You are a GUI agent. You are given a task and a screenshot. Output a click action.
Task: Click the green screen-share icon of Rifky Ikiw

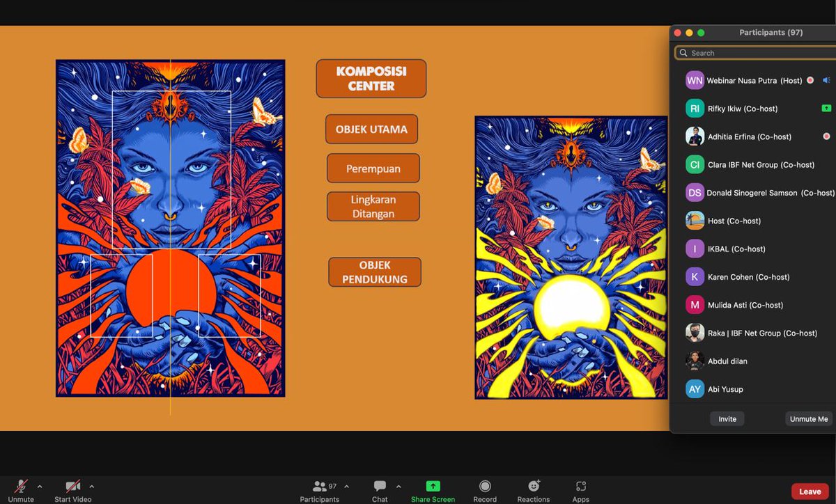826,109
